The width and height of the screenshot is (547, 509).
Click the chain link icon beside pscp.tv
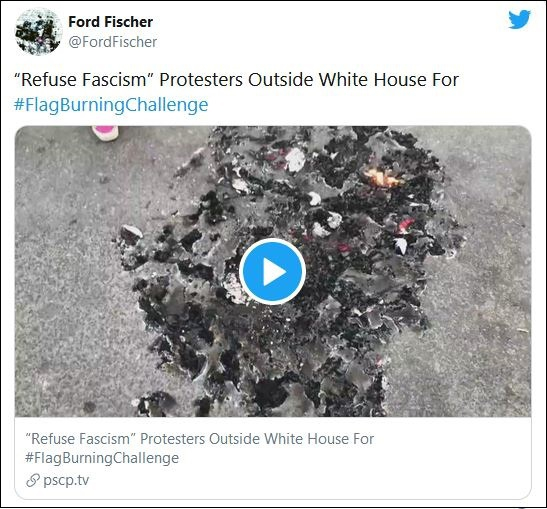(33, 480)
